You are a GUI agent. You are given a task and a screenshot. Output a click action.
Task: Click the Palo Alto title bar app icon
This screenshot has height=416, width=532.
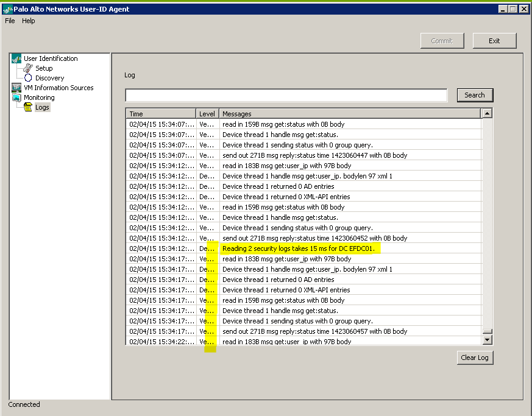tap(7, 9)
